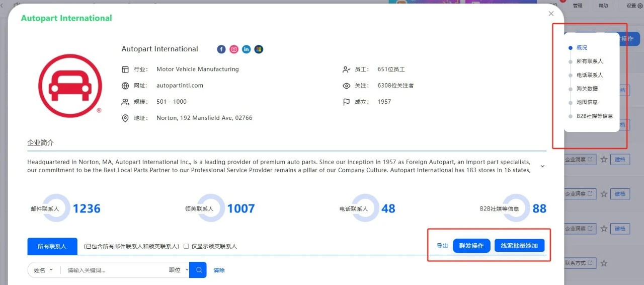Open the 姓名 search field dropdown

coord(43,270)
